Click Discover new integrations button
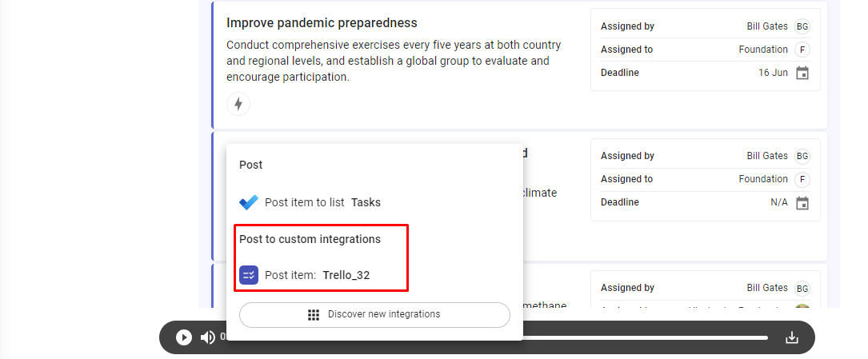The width and height of the screenshot is (868, 359). click(x=374, y=315)
